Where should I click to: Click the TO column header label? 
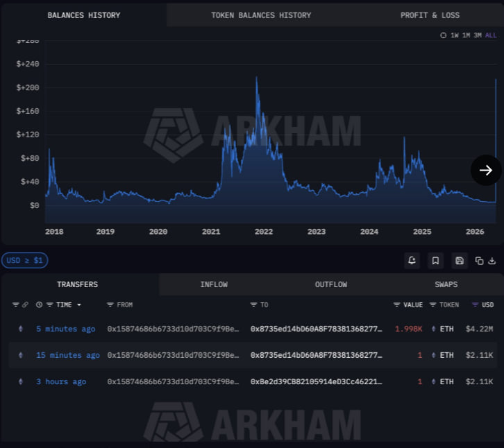[x=264, y=304]
